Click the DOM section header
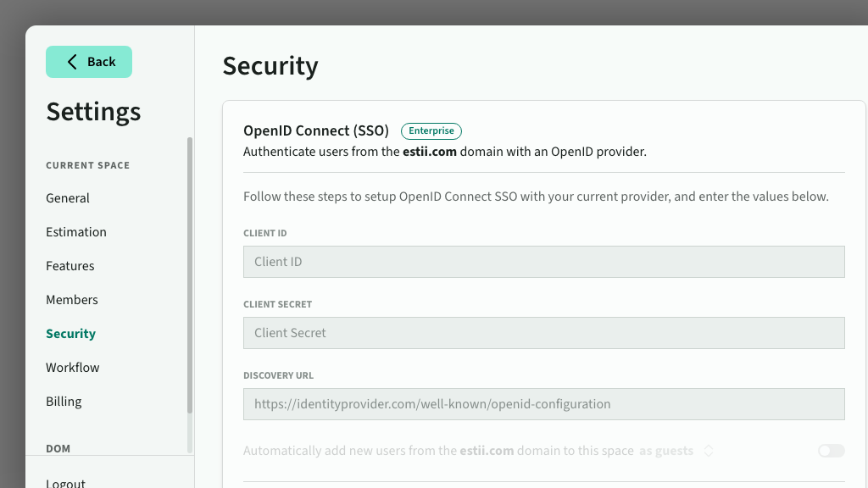Image resolution: width=868 pixels, height=488 pixels. click(58, 448)
